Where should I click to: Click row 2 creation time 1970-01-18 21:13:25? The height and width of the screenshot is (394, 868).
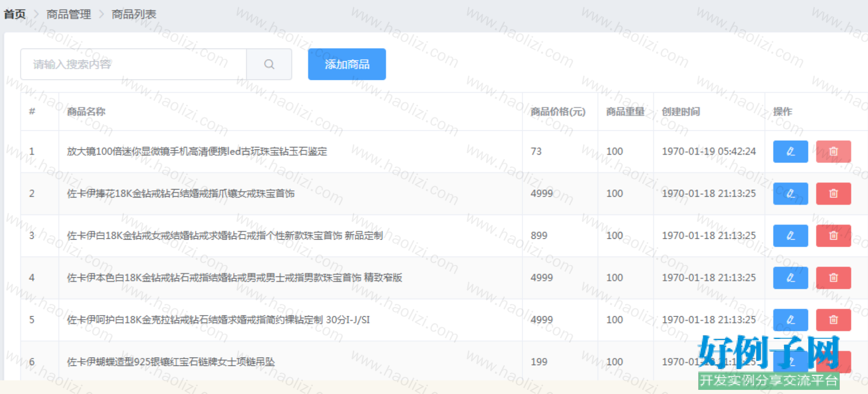point(709,194)
